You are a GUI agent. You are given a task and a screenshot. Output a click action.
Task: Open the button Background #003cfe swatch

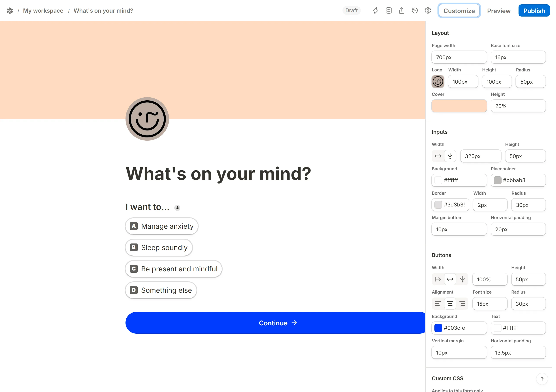tap(438, 328)
